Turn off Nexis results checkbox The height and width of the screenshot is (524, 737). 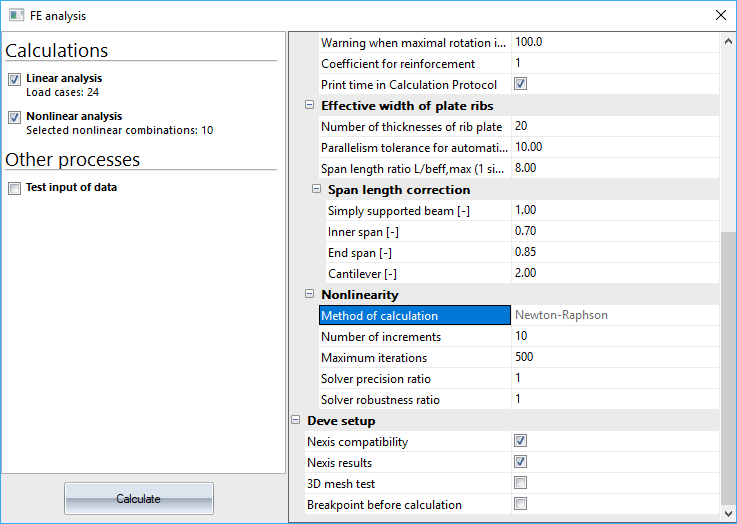(x=520, y=462)
